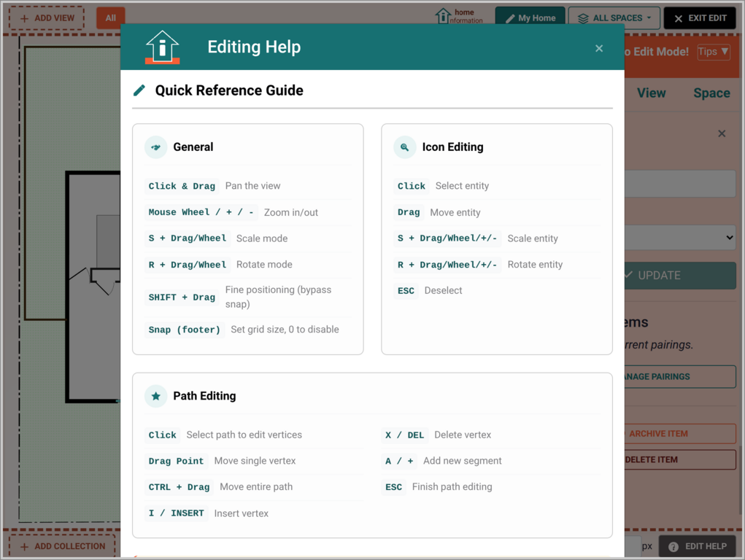The width and height of the screenshot is (745, 560).
Task: Click the General section heading
Action: 193,147
